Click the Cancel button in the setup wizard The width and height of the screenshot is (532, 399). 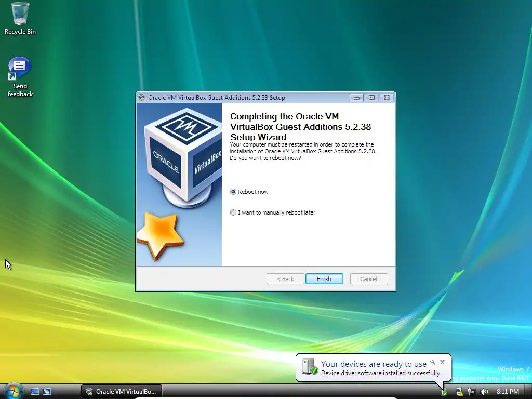(x=369, y=279)
